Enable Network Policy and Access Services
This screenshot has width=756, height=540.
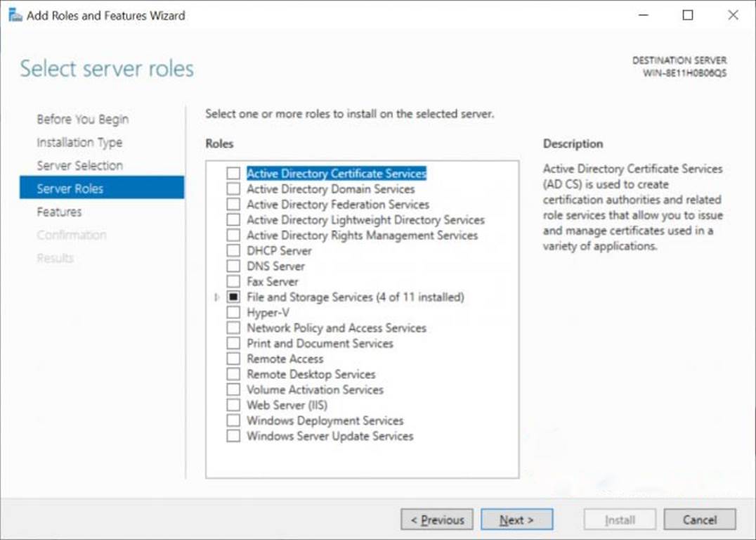click(234, 328)
